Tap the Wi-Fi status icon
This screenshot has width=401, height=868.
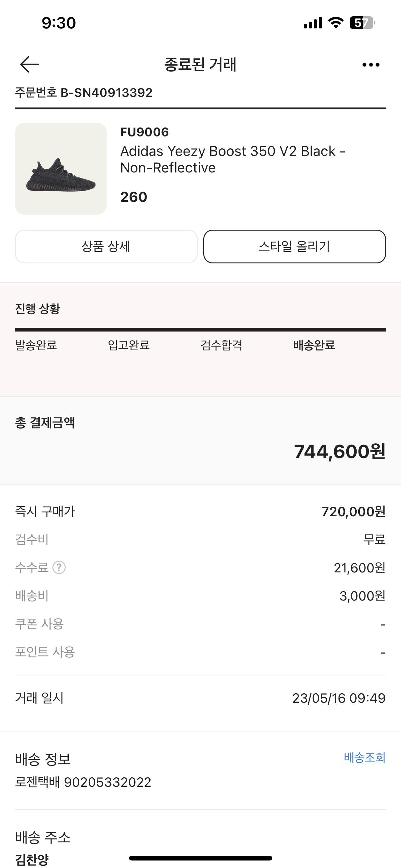[335, 23]
